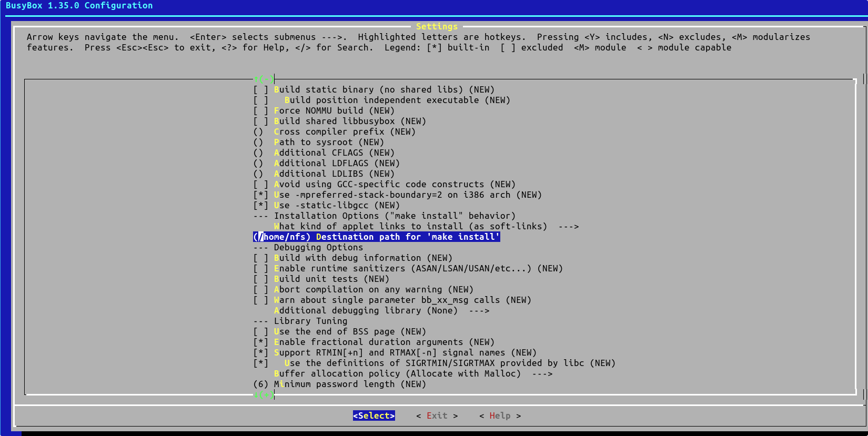The image size is (868, 436).
Task: Edit Minimum password length value
Action: [339, 384]
